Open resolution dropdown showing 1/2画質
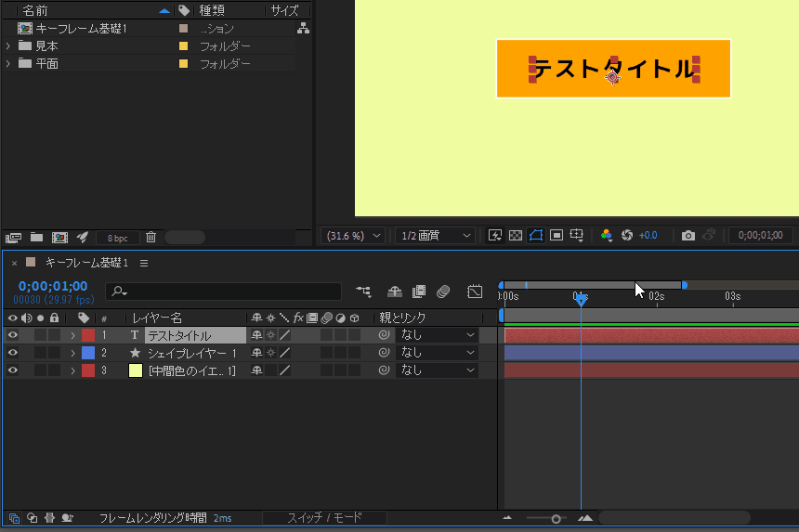This screenshot has height=532, width=799. tap(436, 236)
